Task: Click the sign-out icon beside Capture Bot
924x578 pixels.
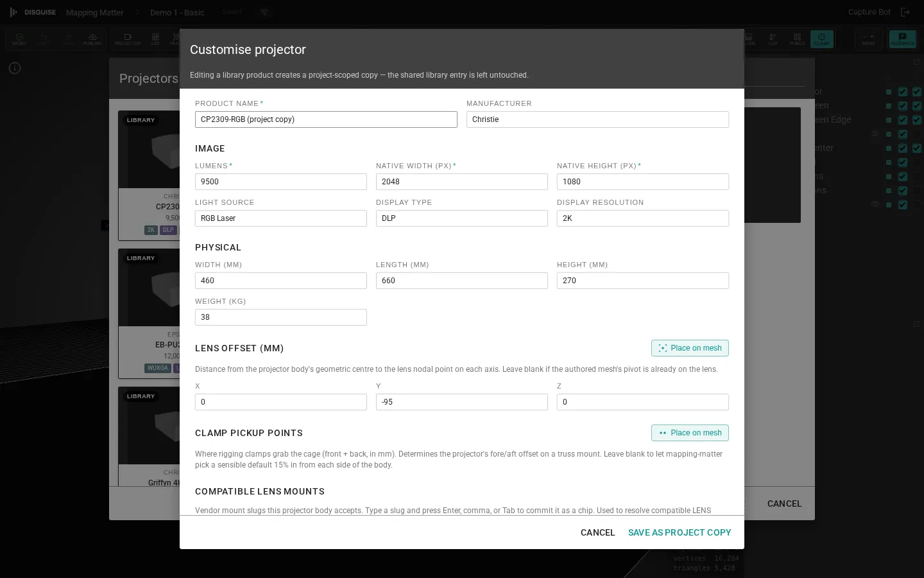Action: click(x=905, y=12)
